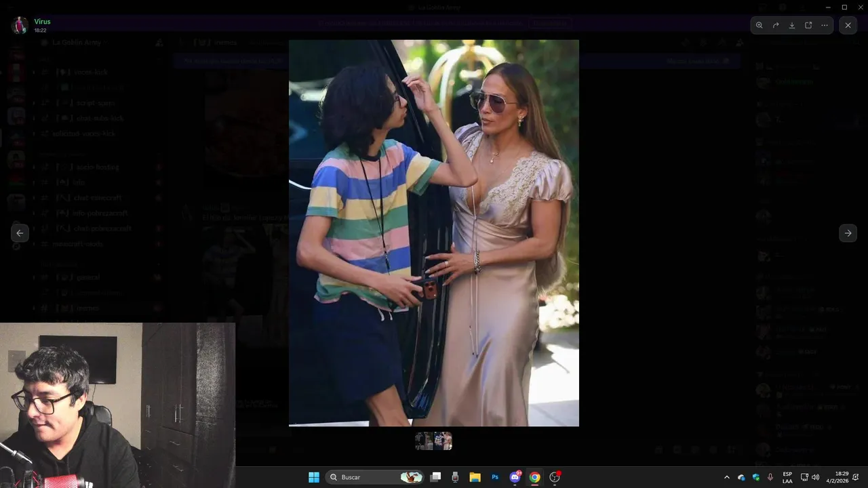Download the image with the download icon
868x488 pixels.
[792, 25]
